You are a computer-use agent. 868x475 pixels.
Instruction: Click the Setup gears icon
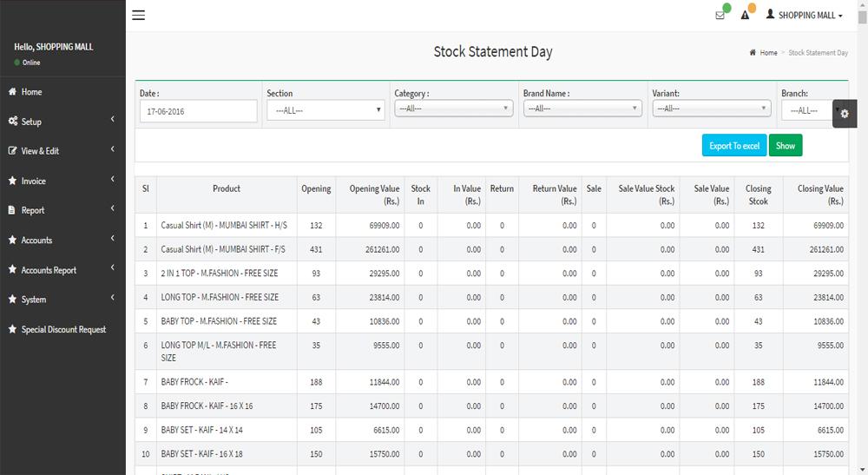click(x=13, y=122)
